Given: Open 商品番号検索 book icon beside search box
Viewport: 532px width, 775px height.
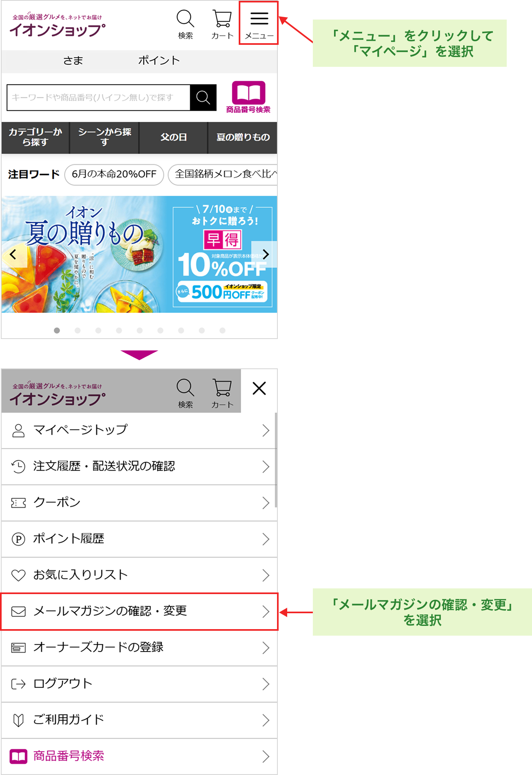Looking at the screenshot, I should point(248,97).
